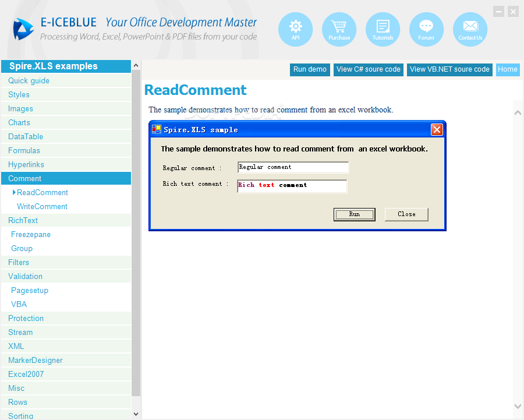Image resolution: width=524 pixels, height=420 pixels.
Task: Minimize the application window
Action: point(498,12)
